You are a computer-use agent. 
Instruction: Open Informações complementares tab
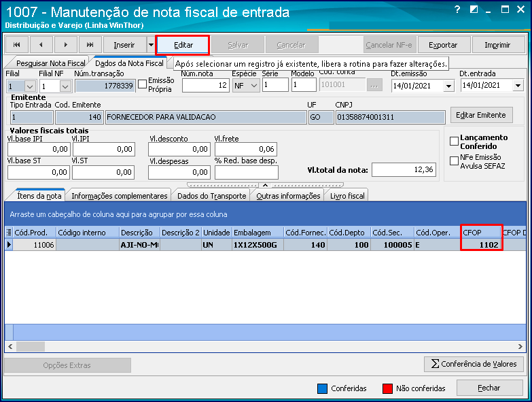[x=120, y=196]
